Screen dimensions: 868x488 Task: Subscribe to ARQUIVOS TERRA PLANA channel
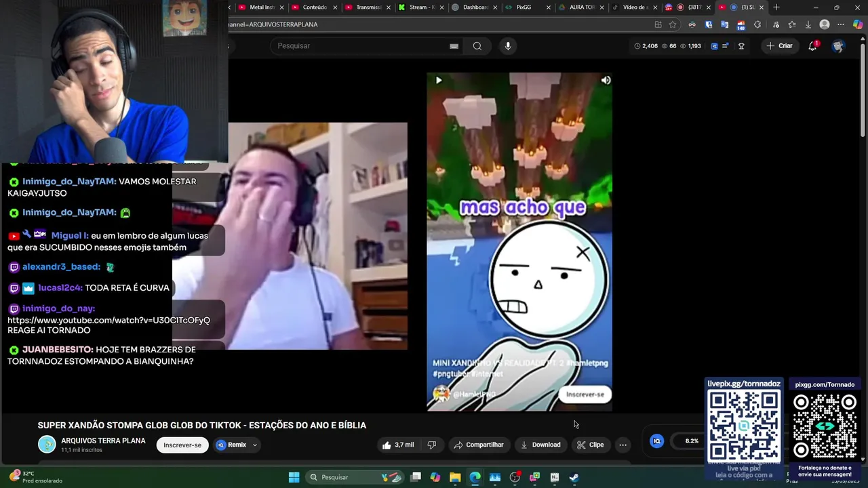point(182,445)
